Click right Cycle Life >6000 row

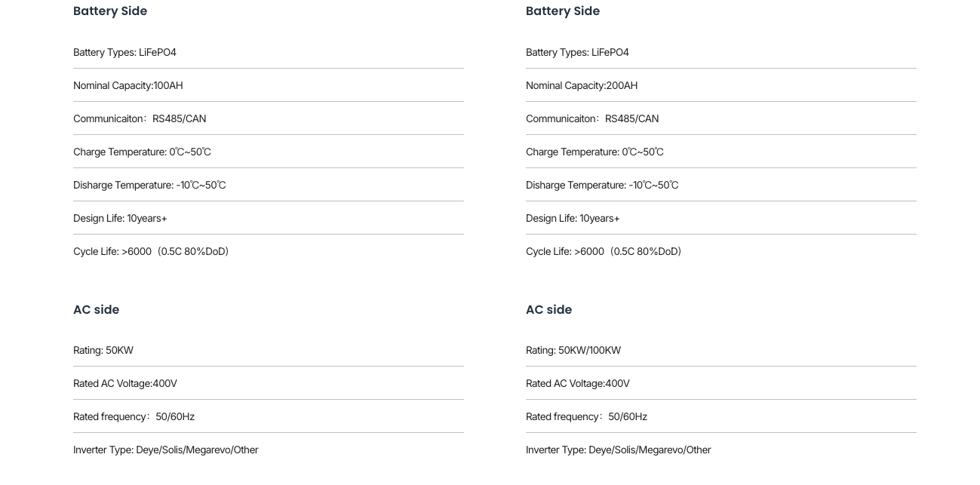(721, 251)
